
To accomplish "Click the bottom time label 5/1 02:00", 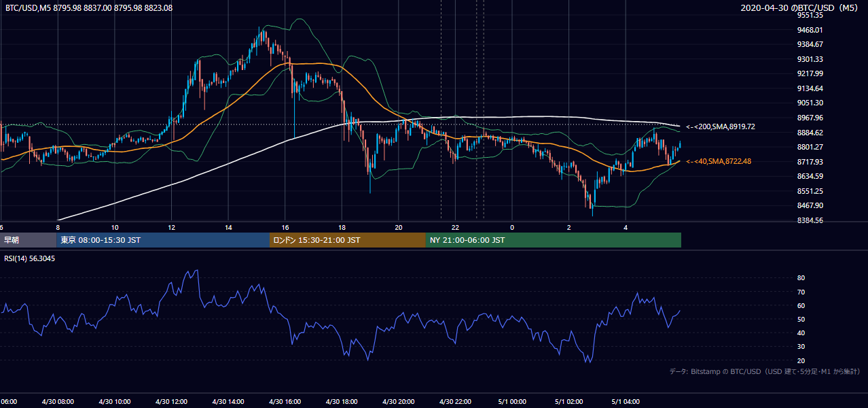I will click(x=569, y=401).
